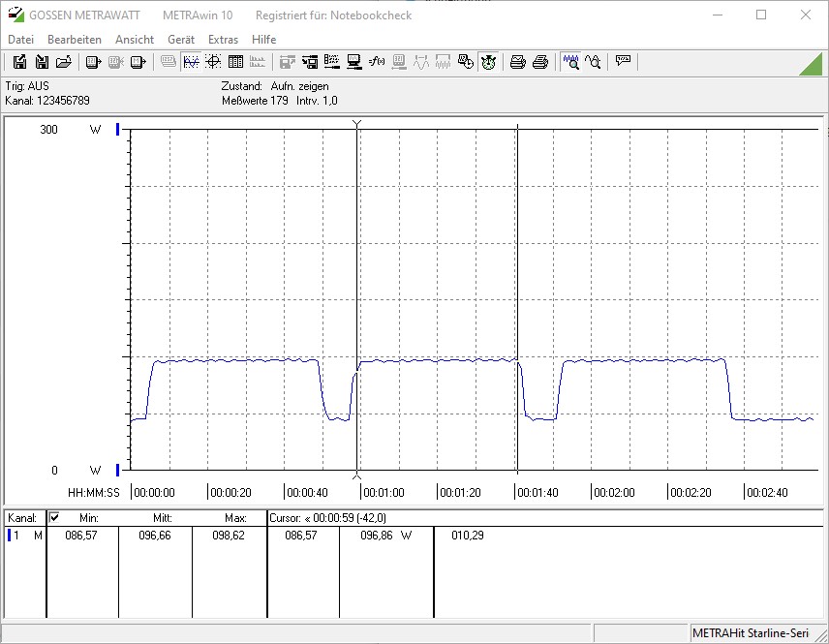Open a file with the folder icon
Viewport: 829px width, 644px height.
[x=64, y=62]
